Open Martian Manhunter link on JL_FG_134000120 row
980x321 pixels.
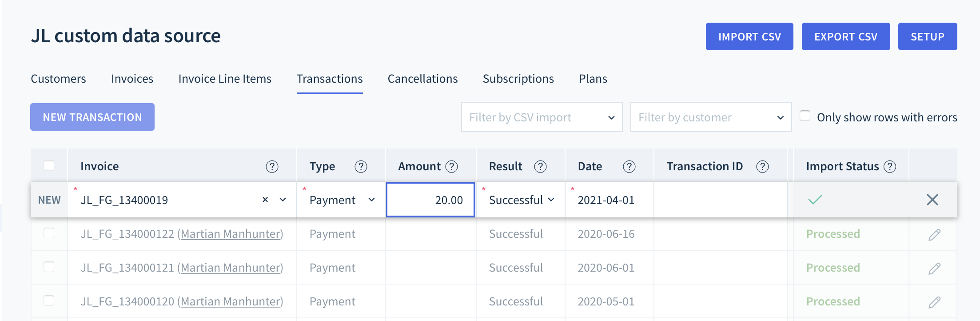tap(230, 301)
